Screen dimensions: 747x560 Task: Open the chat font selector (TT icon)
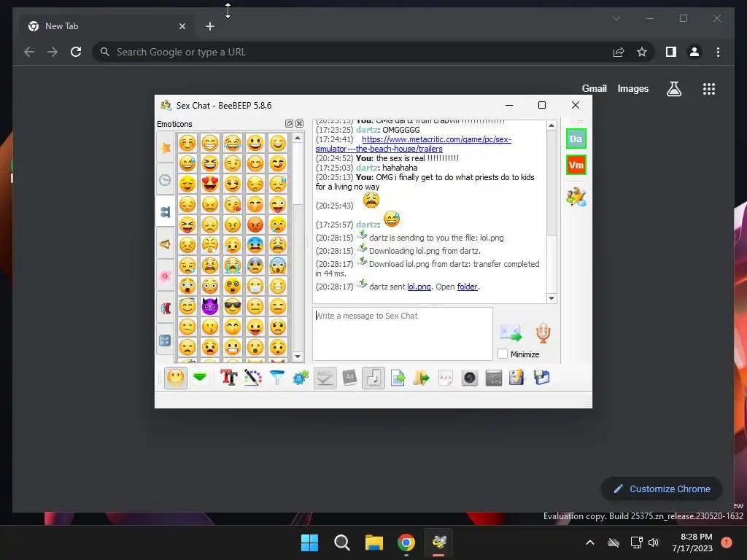tap(228, 378)
